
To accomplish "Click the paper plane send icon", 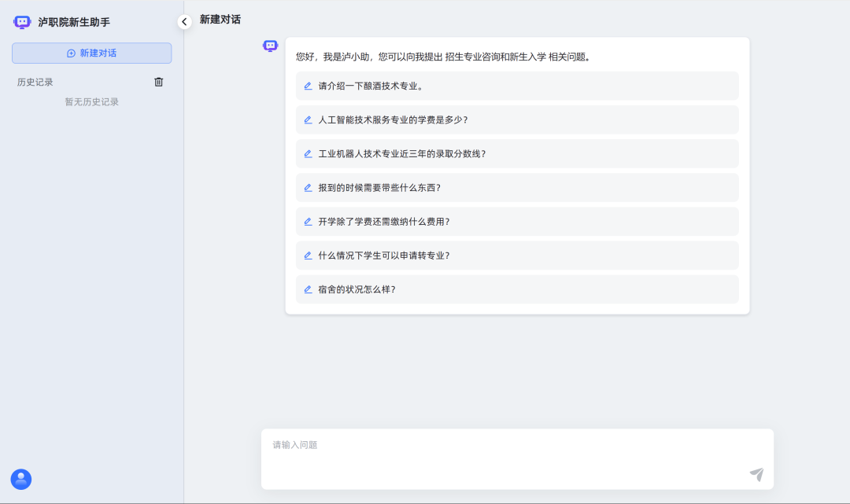I will point(756,474).
